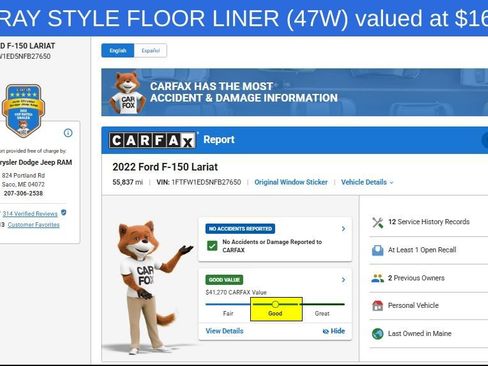
Task: Click the Great value label
Action: point(322,313)
